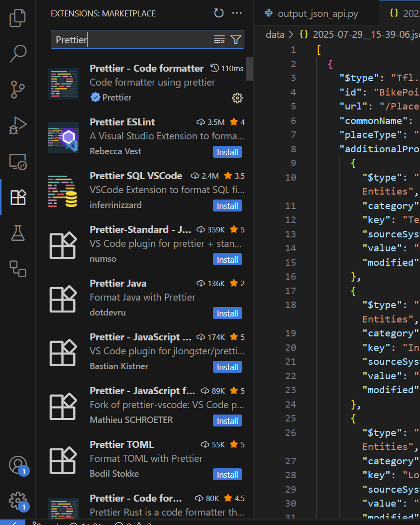The image size is (420, 525).
Task: Click the EXTENSIONS: MARKETPLACE panel title
Action: pyautogui.click(x=103, y=13)
